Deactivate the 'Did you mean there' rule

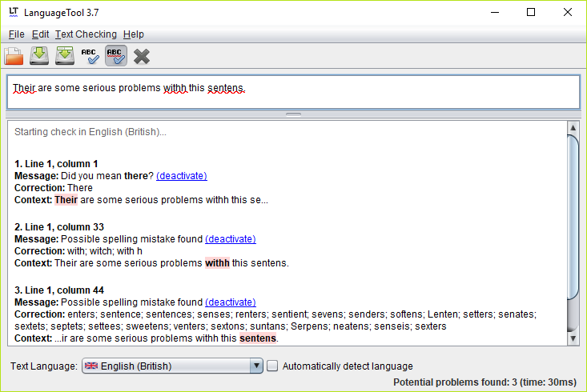click(x=181, y=176)
